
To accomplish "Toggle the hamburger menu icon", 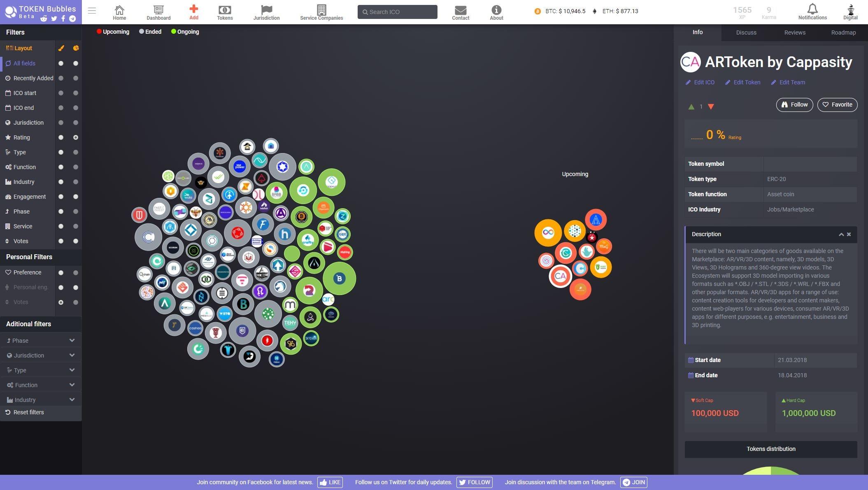I will (x=92, y=11).
